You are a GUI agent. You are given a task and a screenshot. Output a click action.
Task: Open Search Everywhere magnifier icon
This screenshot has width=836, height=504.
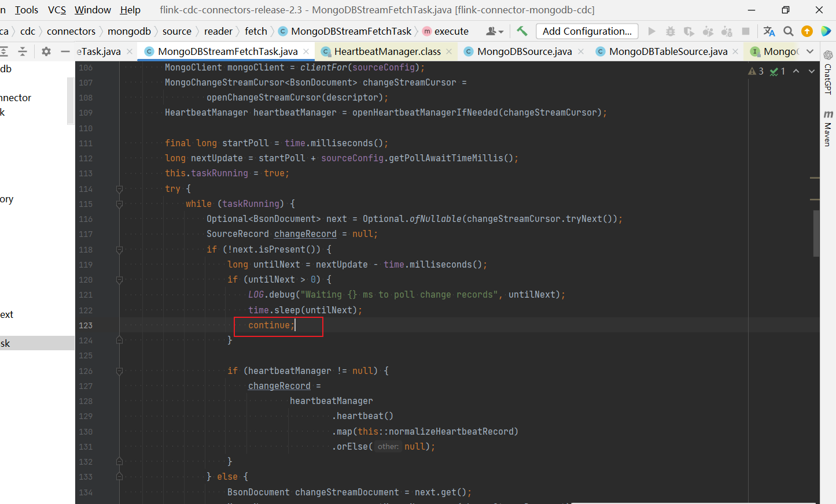pos(789,31)
